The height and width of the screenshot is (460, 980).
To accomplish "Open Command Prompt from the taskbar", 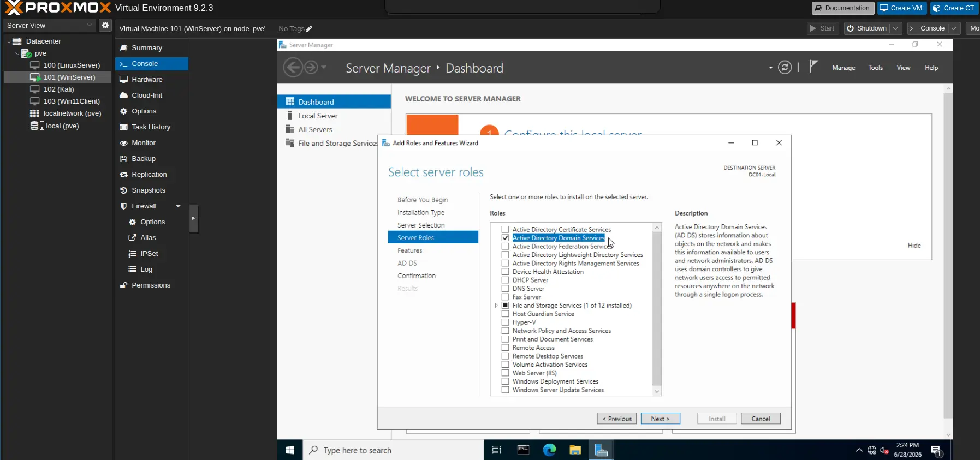I will [x=523, y=450].
